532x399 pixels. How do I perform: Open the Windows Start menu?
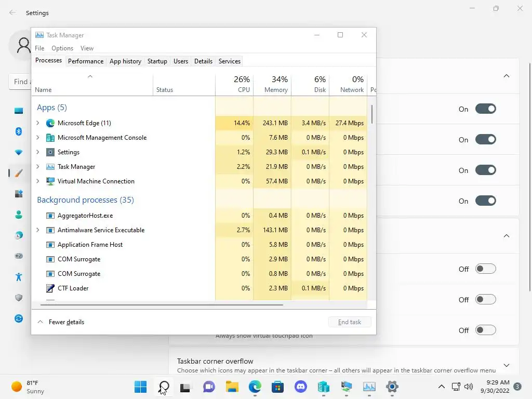click(x=140, y=387)
